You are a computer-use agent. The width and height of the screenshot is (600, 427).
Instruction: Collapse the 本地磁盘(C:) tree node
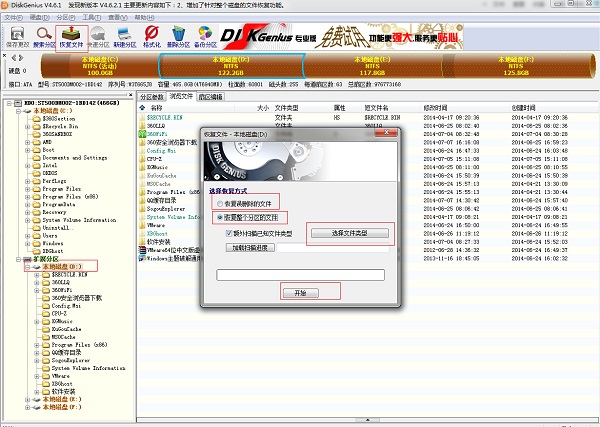click(20, 110)
